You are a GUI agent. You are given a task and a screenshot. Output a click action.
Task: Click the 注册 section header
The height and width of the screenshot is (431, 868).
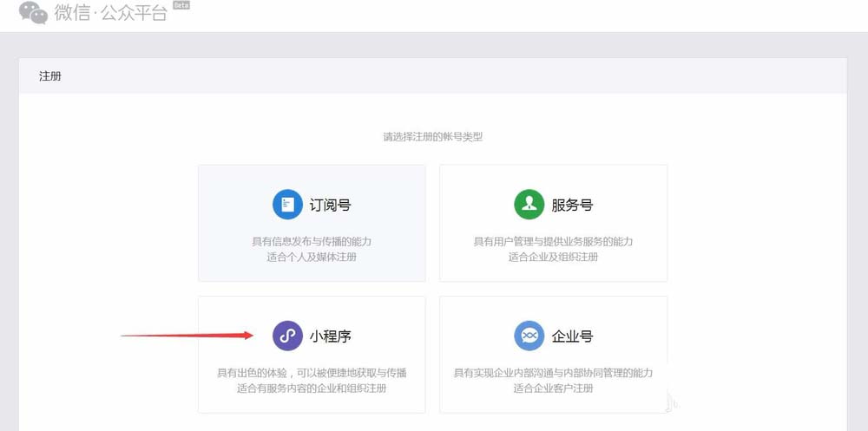[50, 76]
